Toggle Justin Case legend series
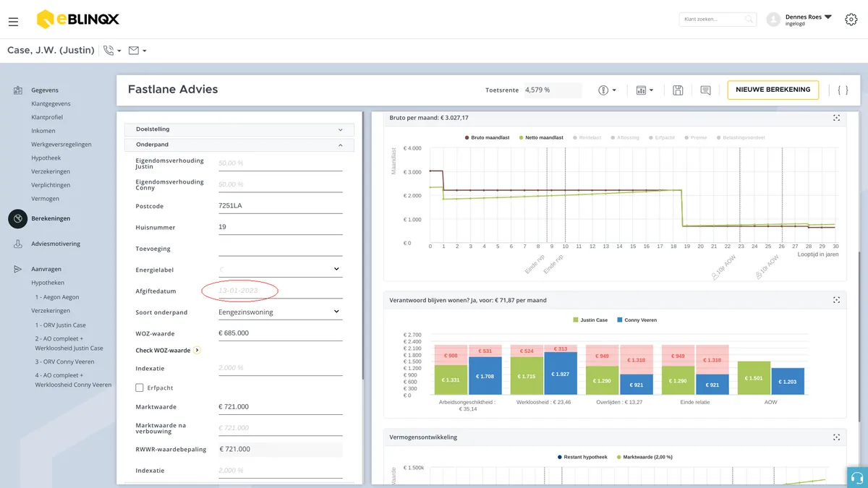The height and width of the screenshot is (488, 868). 590,320
